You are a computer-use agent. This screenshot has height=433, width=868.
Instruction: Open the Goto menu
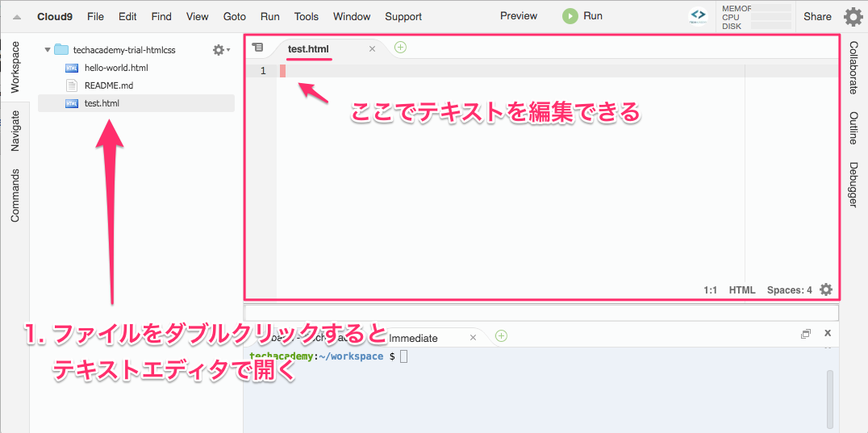[234, 16]
